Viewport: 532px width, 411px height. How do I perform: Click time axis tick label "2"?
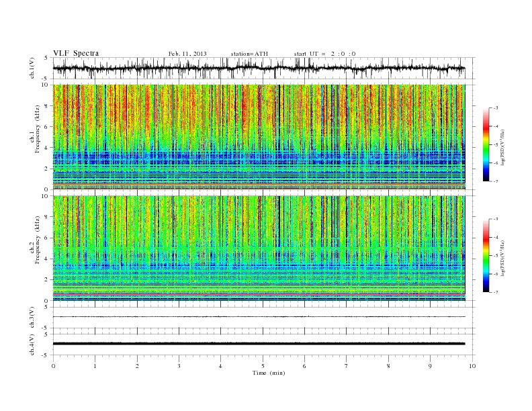[x=137, y=366]
